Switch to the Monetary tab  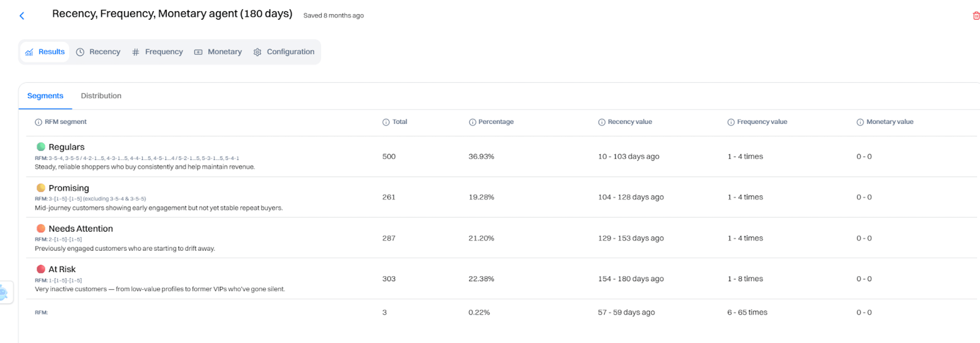225,52
